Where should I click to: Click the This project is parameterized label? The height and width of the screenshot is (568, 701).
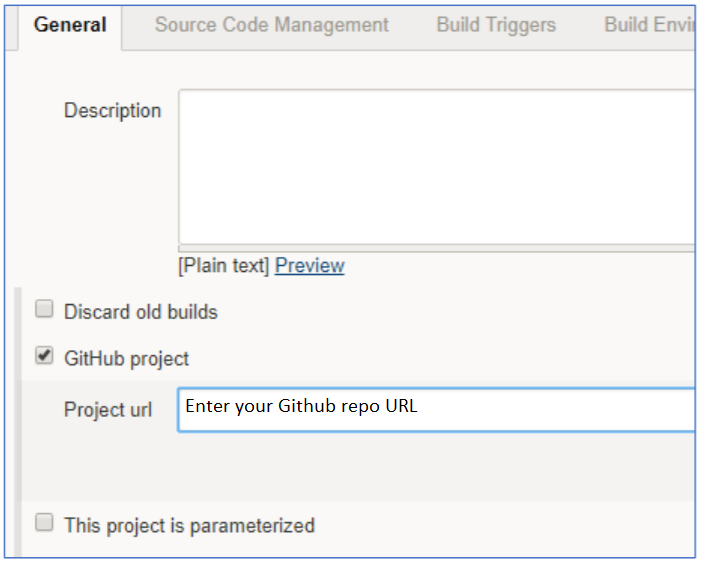tap(189, 526)
